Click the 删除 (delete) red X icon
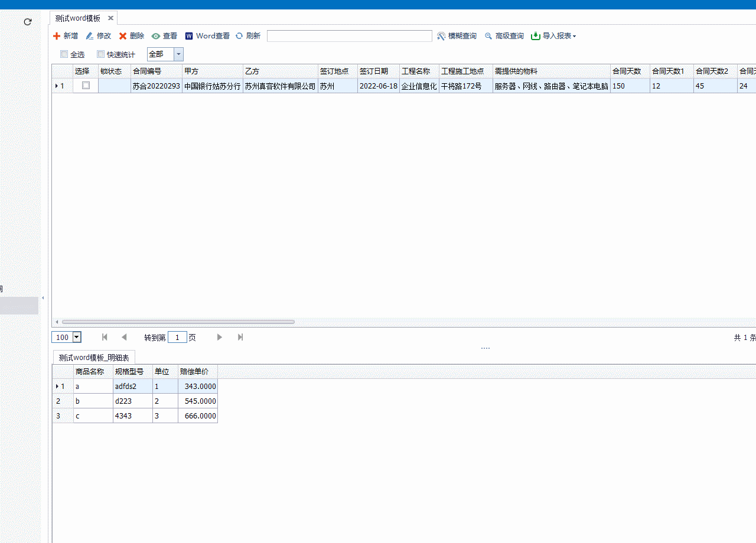 (123, 36)
